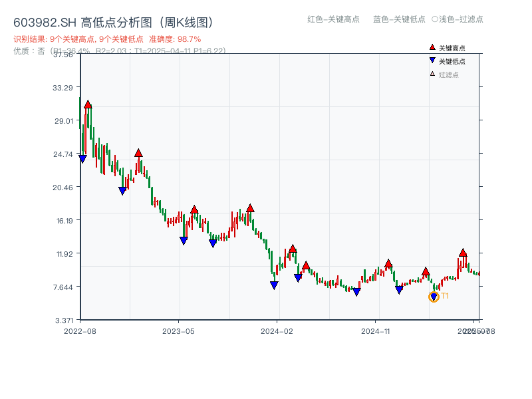Click the red triangle icon beside 关键高点 legend

[x=432, y=47]
